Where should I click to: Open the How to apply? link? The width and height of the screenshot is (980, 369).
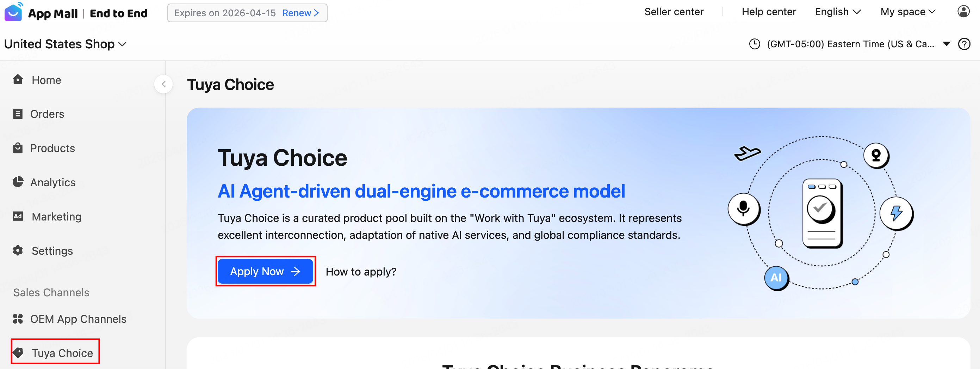coord(361,272)
